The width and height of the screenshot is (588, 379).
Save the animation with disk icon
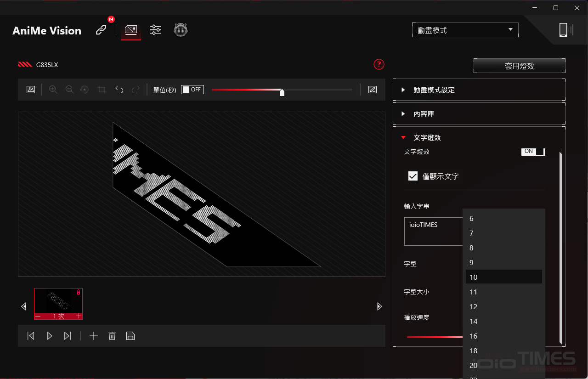[130, 336]
